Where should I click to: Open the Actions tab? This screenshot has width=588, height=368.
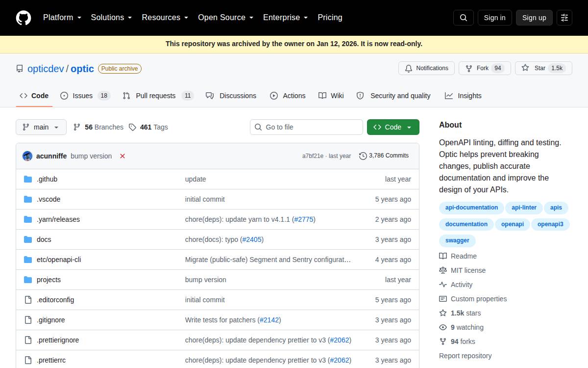[288, 96]
